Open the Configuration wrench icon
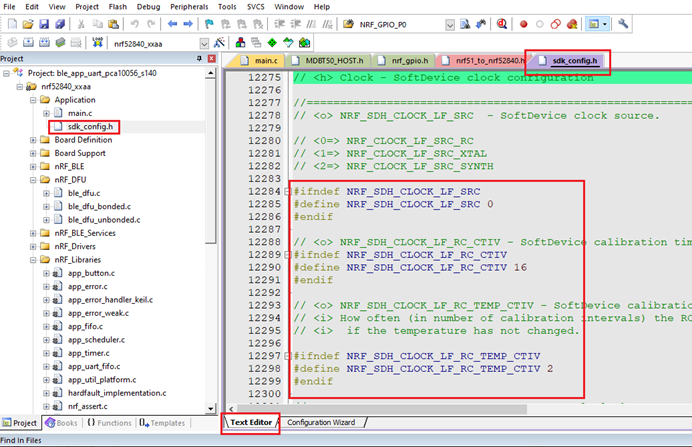The height and width of the screenshot is (447, 692). point(624,23)
